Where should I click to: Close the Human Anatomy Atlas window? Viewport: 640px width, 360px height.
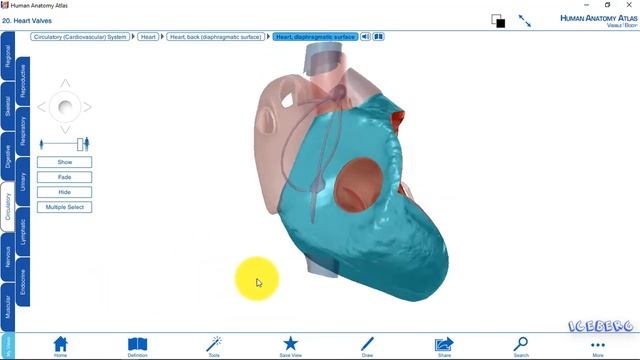(x=629, y=5)
